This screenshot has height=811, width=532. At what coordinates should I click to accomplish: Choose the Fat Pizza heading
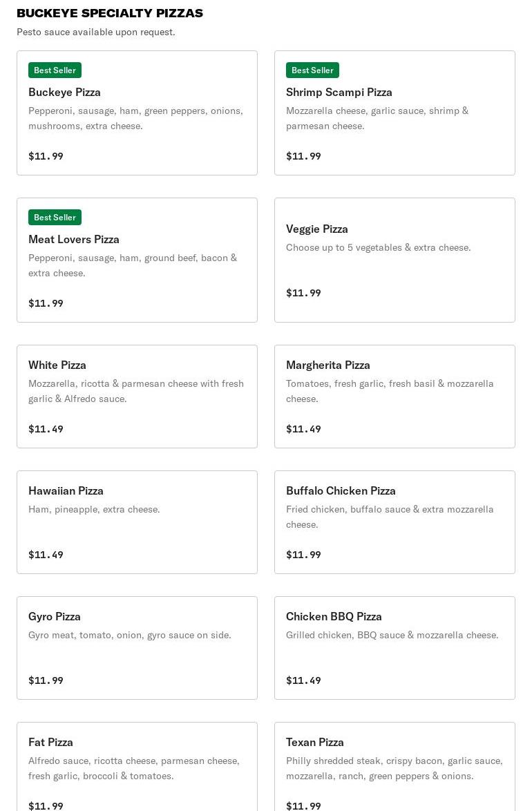[50, 742]
